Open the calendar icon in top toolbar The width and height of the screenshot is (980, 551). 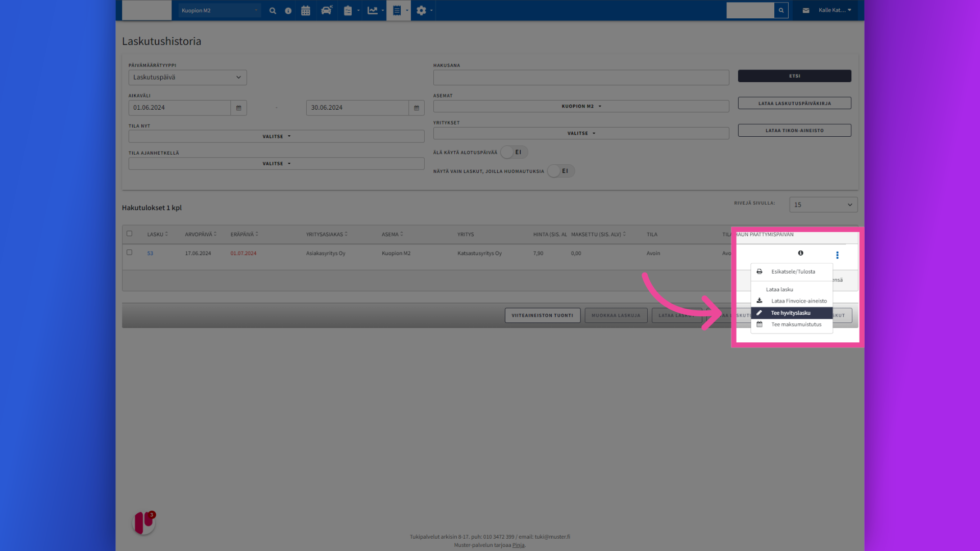click(x=306, y=10)
